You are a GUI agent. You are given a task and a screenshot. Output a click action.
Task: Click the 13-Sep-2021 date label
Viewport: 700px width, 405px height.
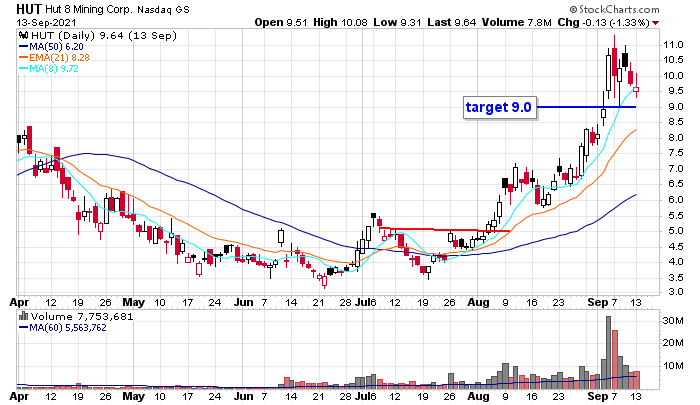coord(46,22)
